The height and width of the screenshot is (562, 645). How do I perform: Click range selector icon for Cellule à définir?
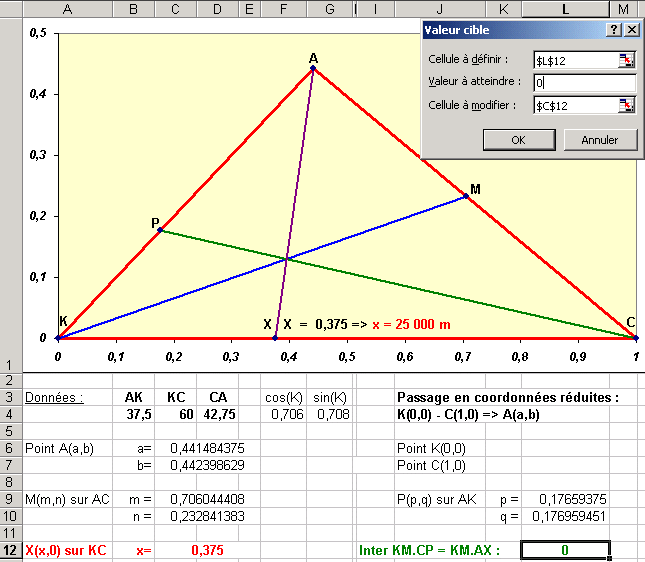(627, 60)
